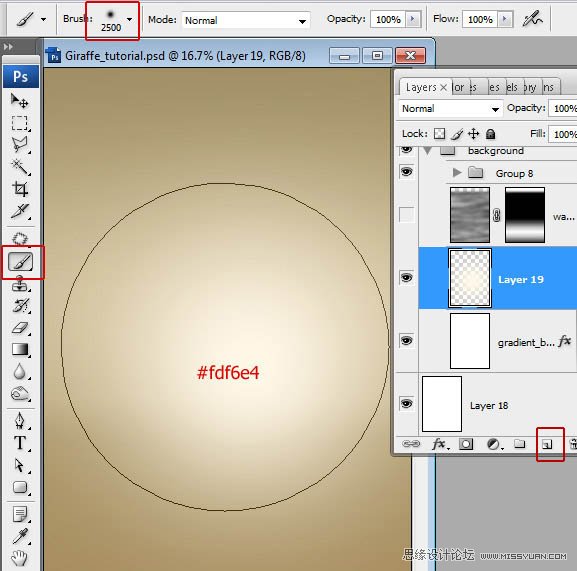Select the Gradient tool

pyautogui.click(x=20, y=349)
